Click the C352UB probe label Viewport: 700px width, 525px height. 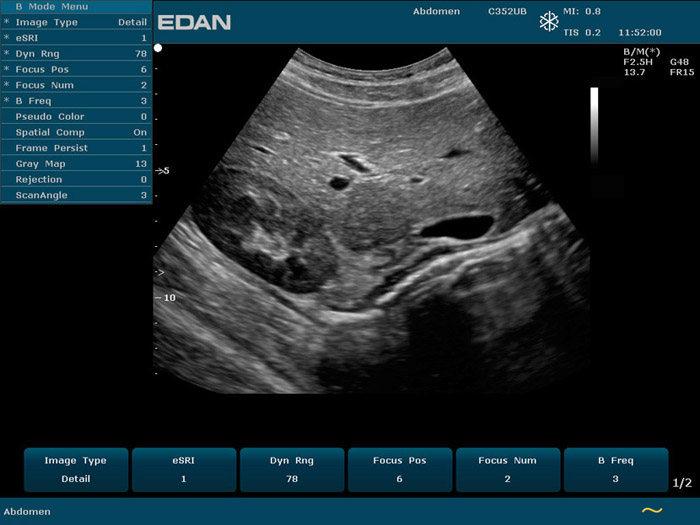(507, 11)
